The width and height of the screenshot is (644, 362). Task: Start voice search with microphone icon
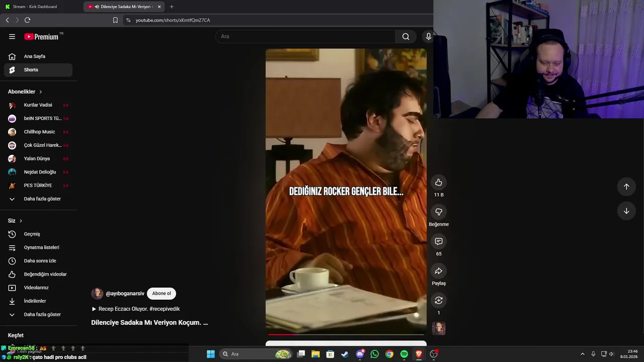[429, 36]
